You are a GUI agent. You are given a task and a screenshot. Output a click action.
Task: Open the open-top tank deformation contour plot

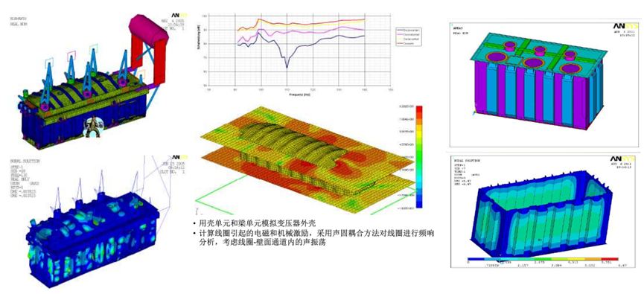click(x=543, y=211)
